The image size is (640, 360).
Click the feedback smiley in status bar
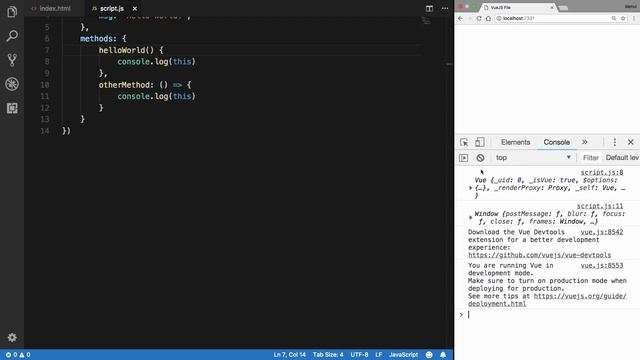[429, 355]
